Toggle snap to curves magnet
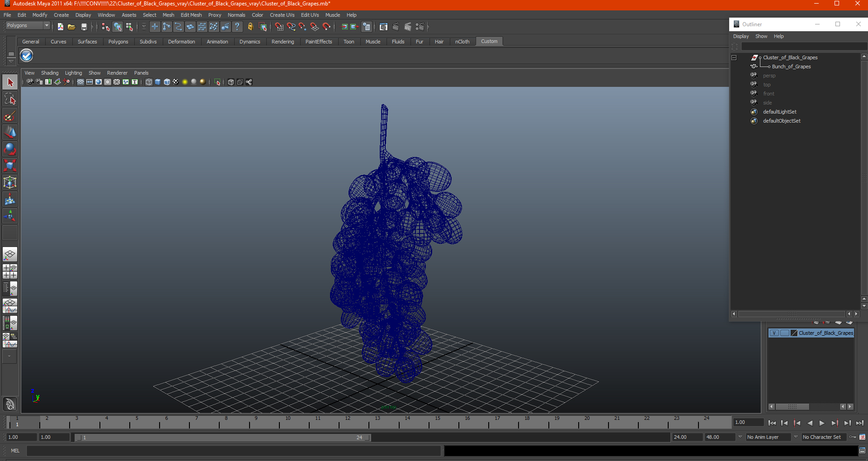 [291, 27]
